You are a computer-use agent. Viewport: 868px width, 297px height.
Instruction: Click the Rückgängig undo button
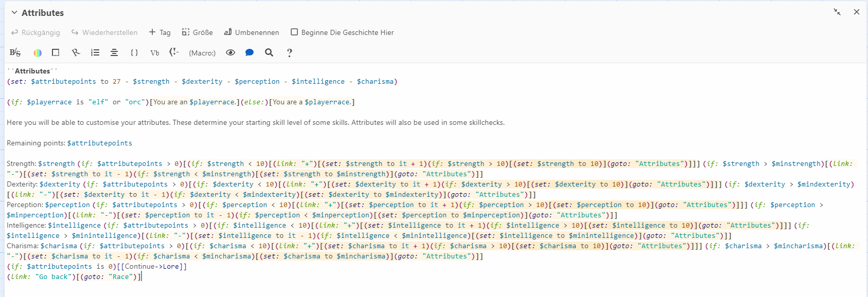(36, 32)
